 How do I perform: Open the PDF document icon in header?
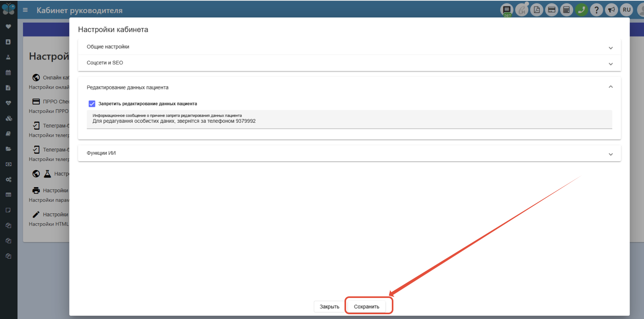click(537, 10)
